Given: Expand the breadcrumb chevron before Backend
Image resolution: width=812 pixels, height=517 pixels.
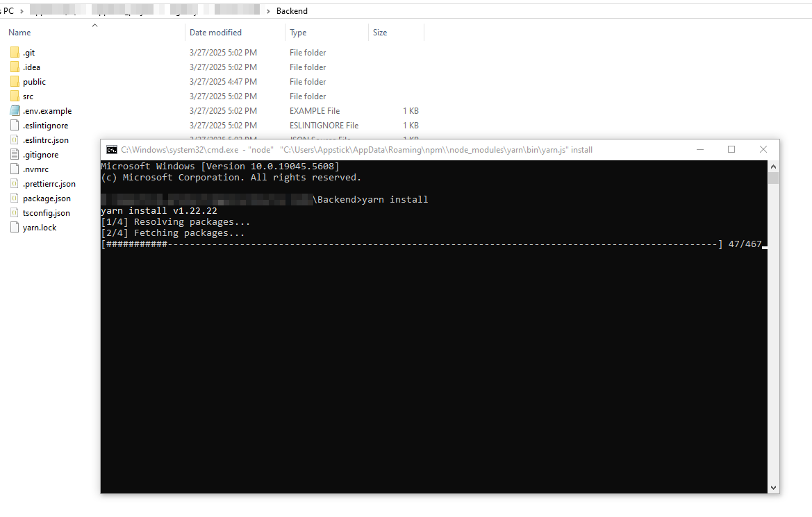Looking at the screenshot, I should (x=269, y=11).
